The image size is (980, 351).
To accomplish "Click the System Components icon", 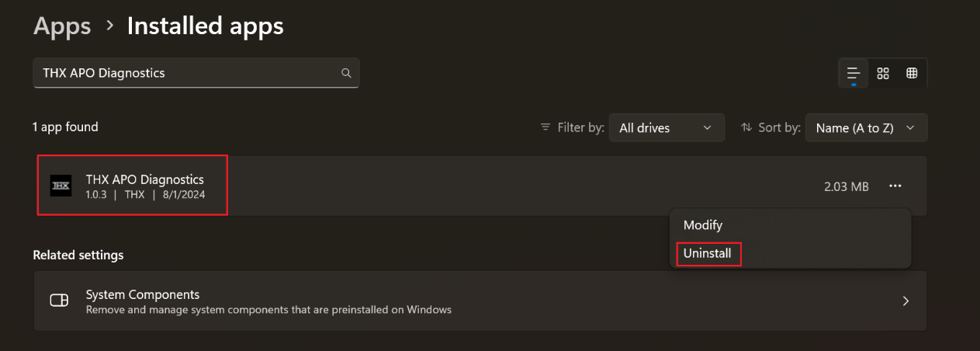I will click(x=59, y=301).
